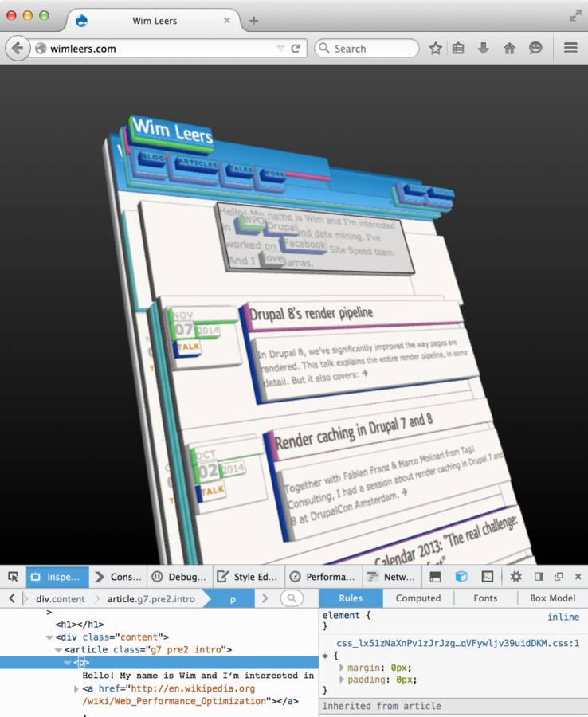Click the div.content breadcrumb

[61, 598]
